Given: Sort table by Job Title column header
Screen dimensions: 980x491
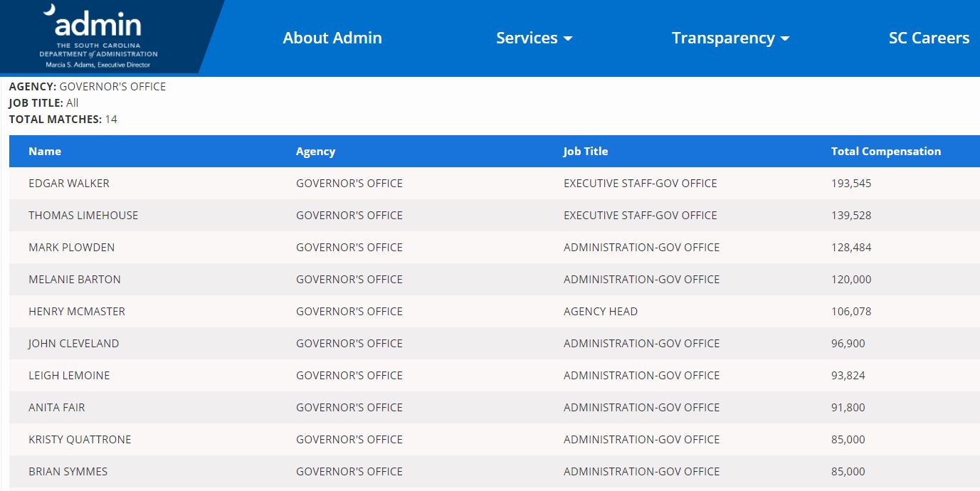Looking at the screenshot, I should pos(586,151).
